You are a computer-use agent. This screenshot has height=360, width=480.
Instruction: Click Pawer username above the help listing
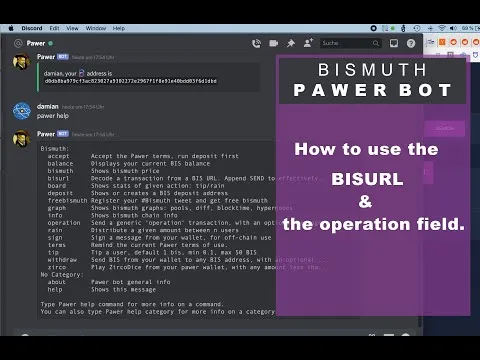[46, 134]
